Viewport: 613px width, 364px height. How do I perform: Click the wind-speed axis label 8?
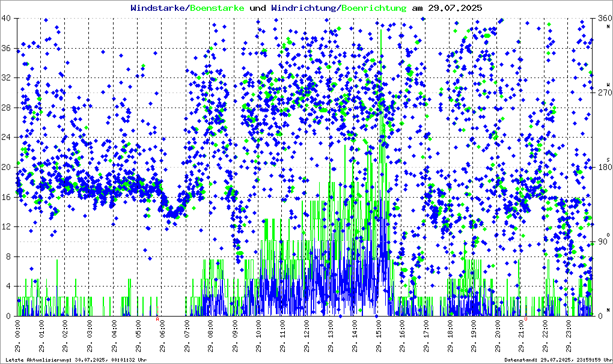pyautogui.click(x=8, y=256)
